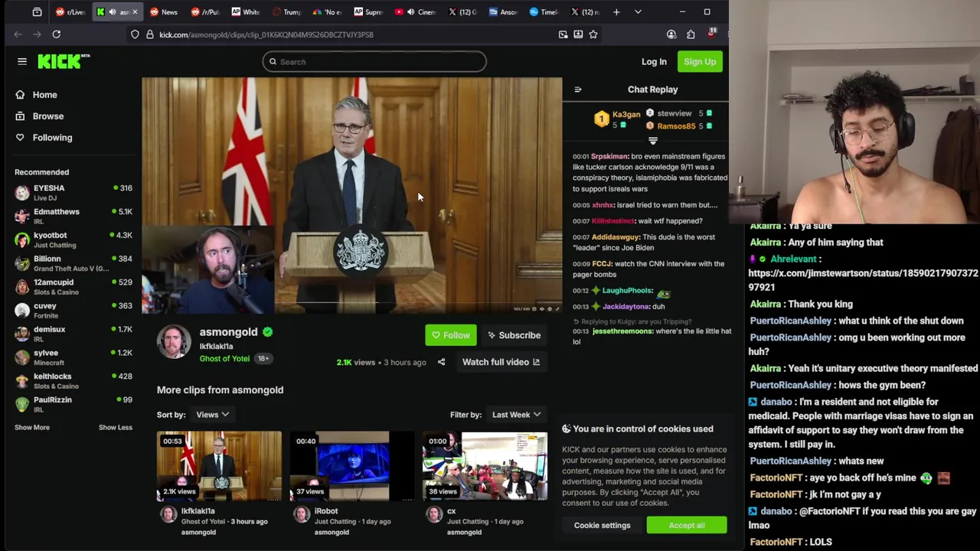
Task: Click the Subscribe button
Action: coord(514,335)
